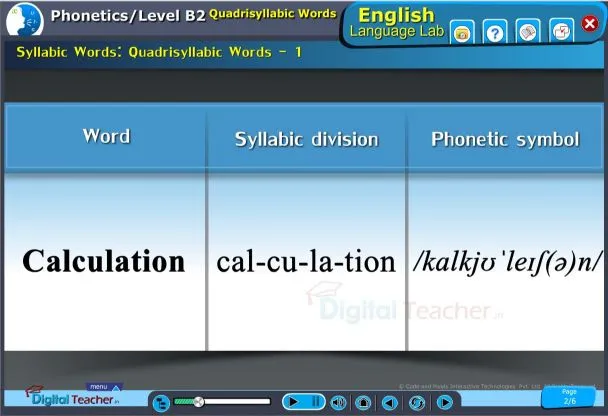Open the course tree structure icon
This screenshot has width=608, height=416.
(x=161, y=403)
